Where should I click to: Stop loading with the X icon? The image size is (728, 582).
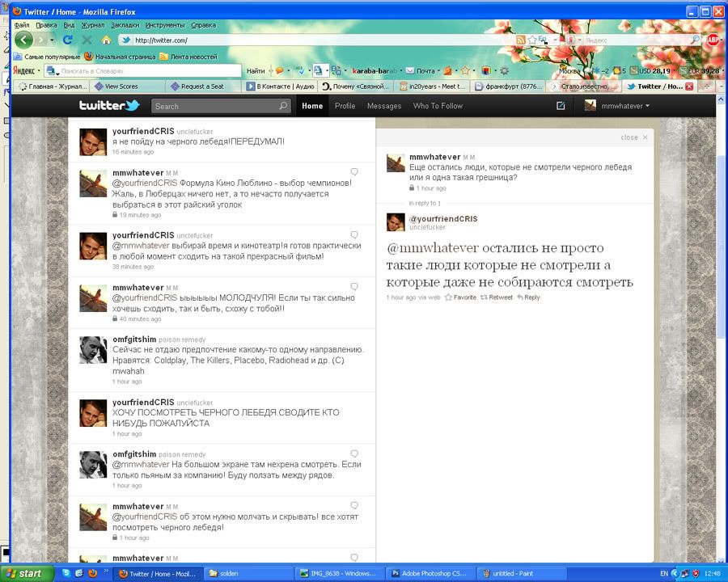tap(87, 40)
